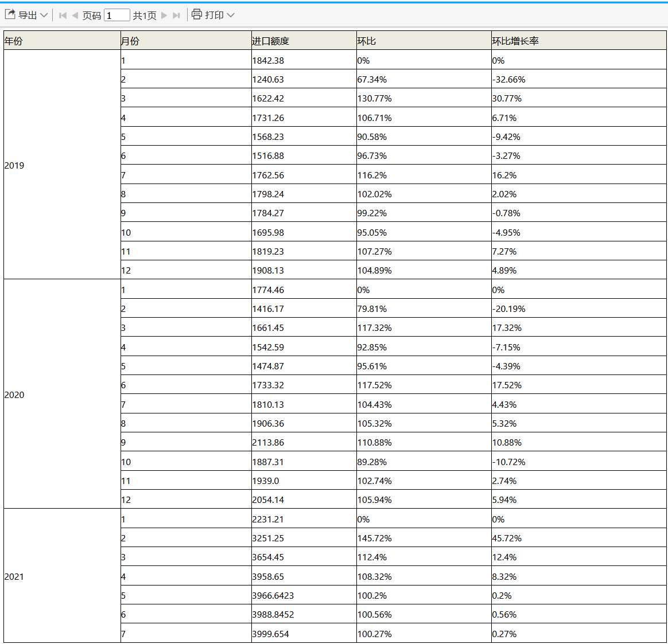Click the 100.27% ratio cell
Viewport: 668px width, 644px height.
pos(424,633)
